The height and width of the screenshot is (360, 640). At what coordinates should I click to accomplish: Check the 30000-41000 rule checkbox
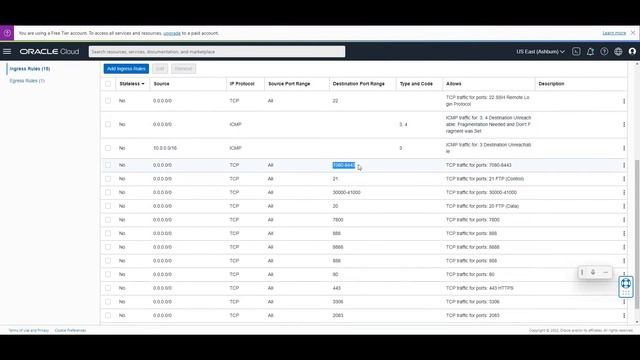[x=108, y=192]
